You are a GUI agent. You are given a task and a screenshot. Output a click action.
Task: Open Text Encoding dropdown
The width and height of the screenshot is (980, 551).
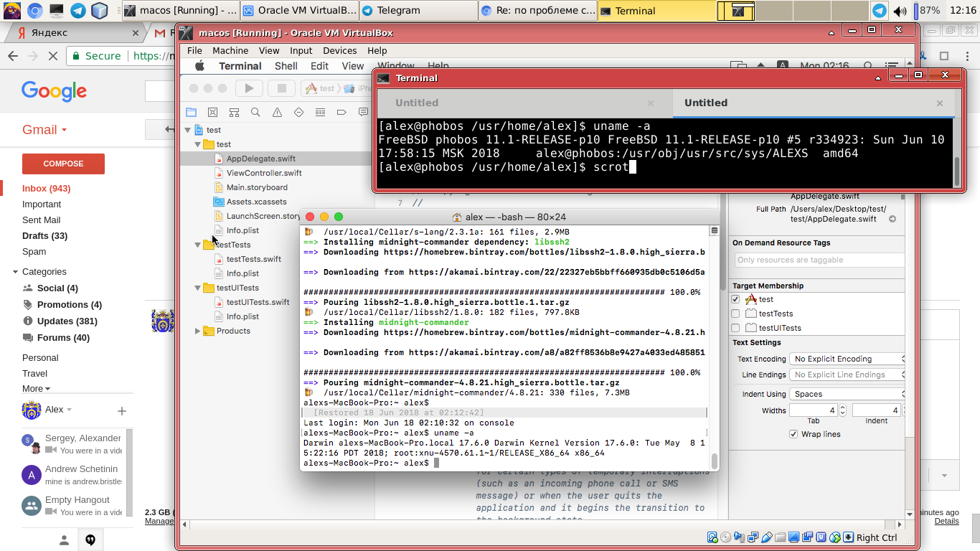pyautogui.click(x=847, y=359)
